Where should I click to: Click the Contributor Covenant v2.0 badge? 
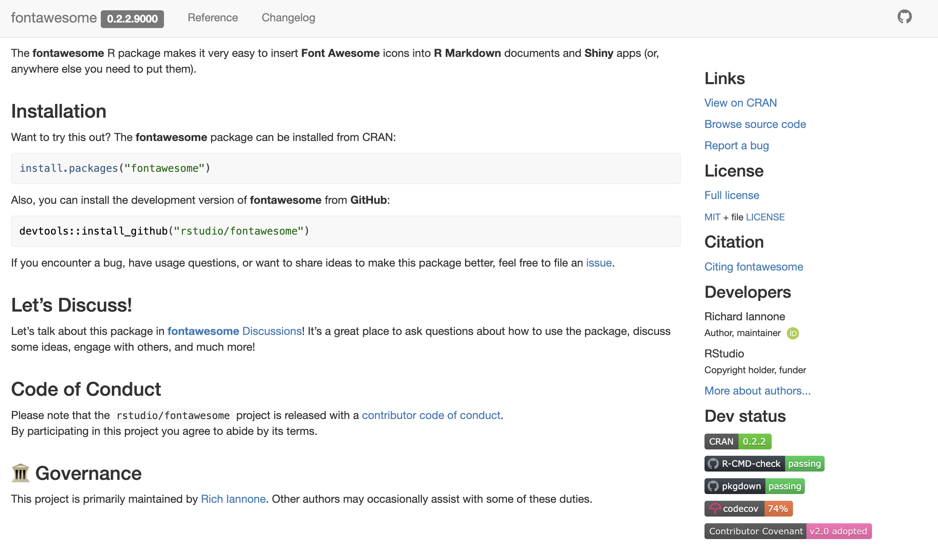(788, 531)
